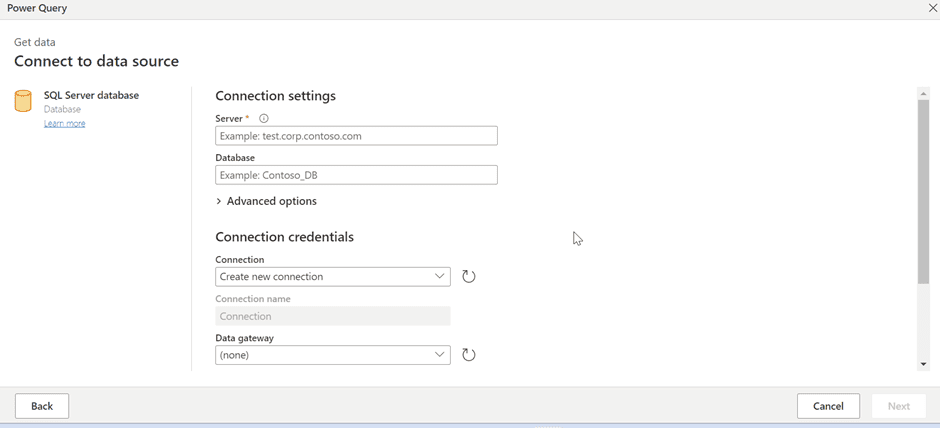
Task: Open the Connection dropdown
Action: click(333, 277)
